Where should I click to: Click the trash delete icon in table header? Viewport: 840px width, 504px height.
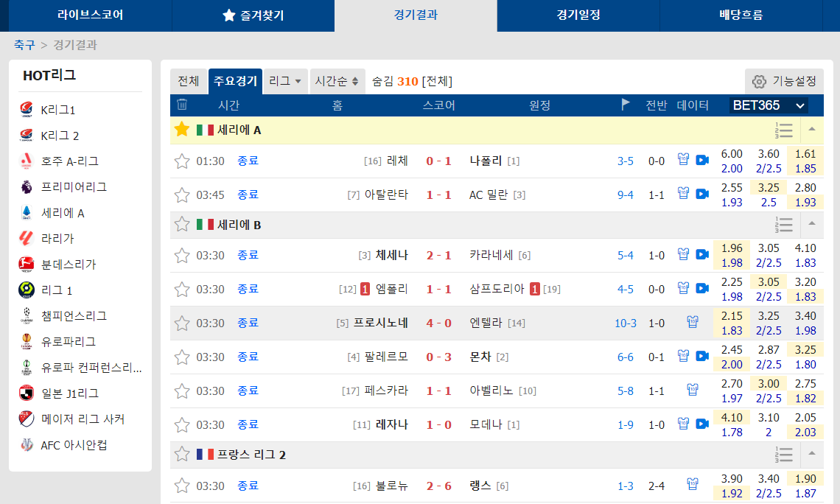coord(181,105)
